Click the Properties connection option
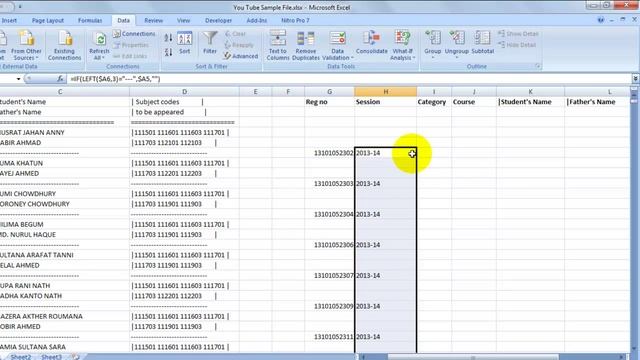 131,45
